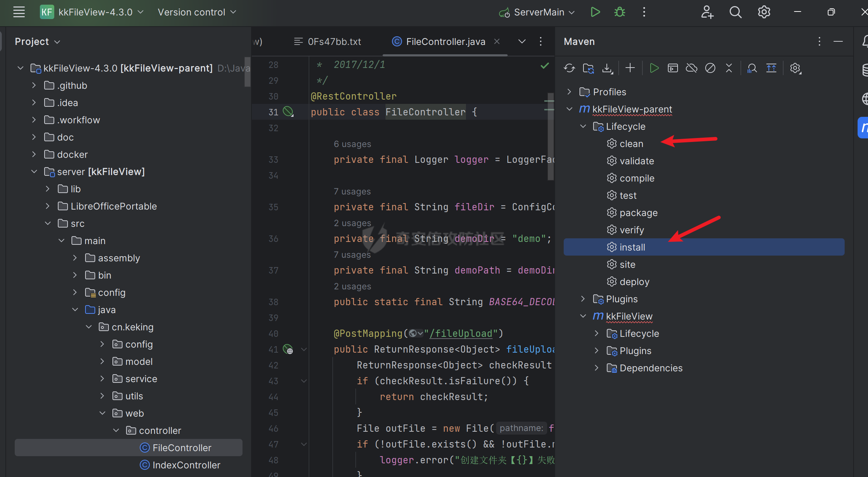Select Maven compile lifecycle goal
868x477 pixels.
pos(637,178)
